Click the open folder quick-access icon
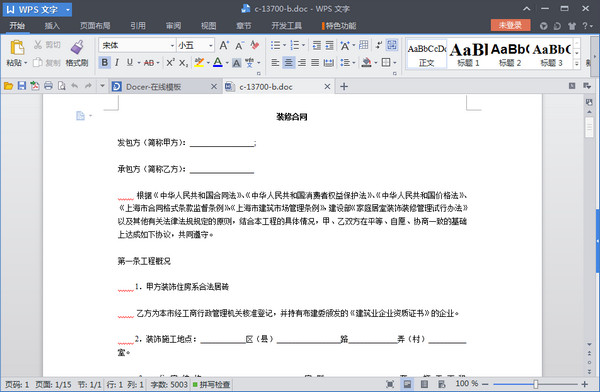The image size is (600, 392). (8, 86)
